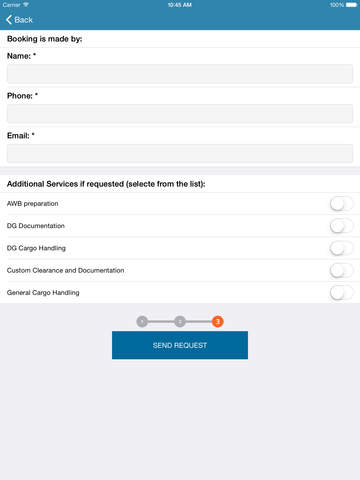Screen dimensions: 360x480
Task: Tap the battery indicator icon
Action: click(x=351, y=5)
